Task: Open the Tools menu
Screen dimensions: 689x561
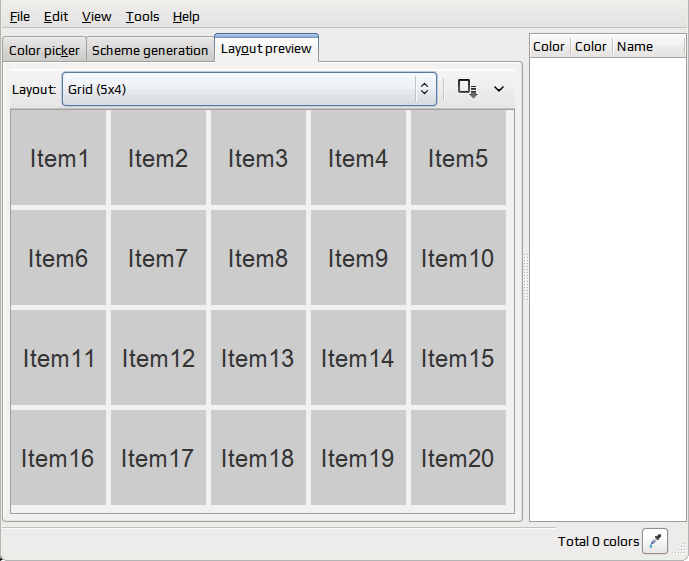Action: [142, 17]
